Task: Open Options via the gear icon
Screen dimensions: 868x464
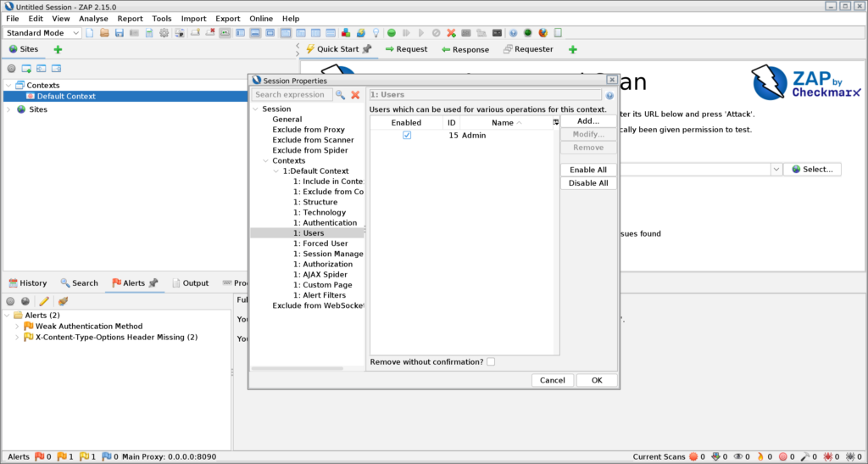Action: [164, 33]
